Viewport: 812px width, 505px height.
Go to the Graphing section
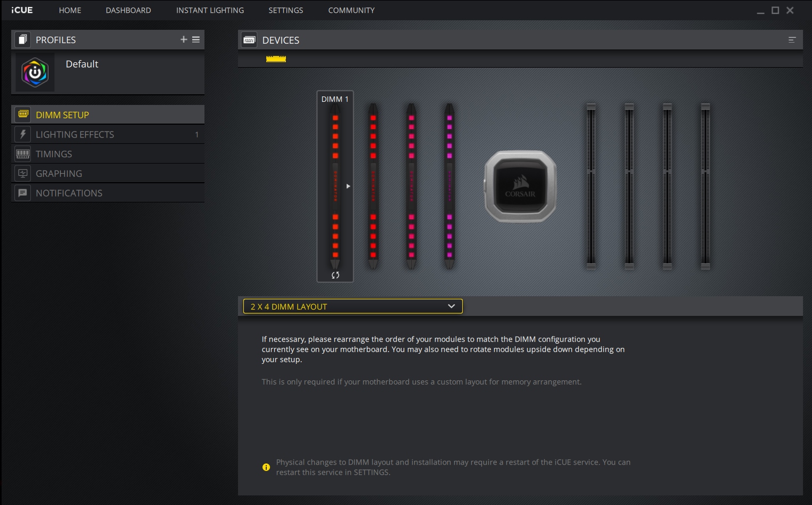[59, 174]
